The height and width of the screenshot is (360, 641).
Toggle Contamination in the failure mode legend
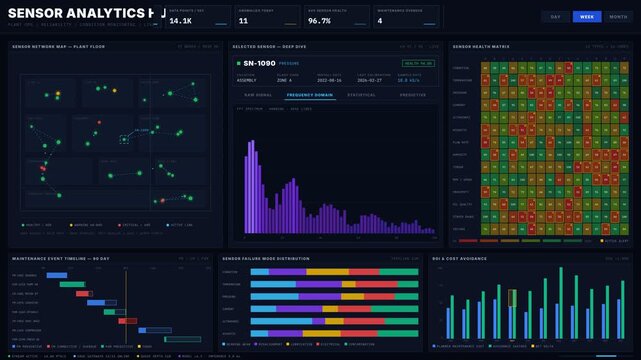(x=360, y=344)
